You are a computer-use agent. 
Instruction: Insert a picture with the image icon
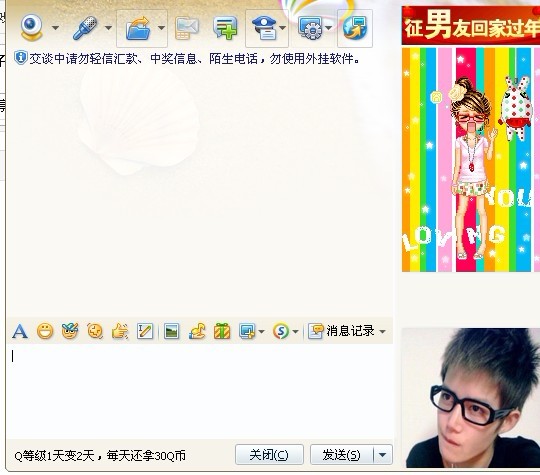(x=172, y=332)
